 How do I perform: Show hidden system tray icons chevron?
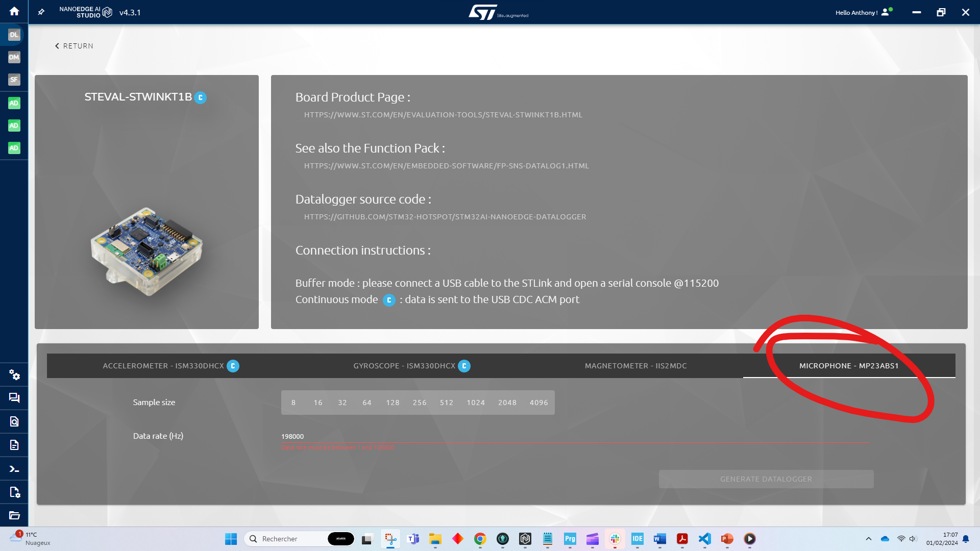pos(868,539)
